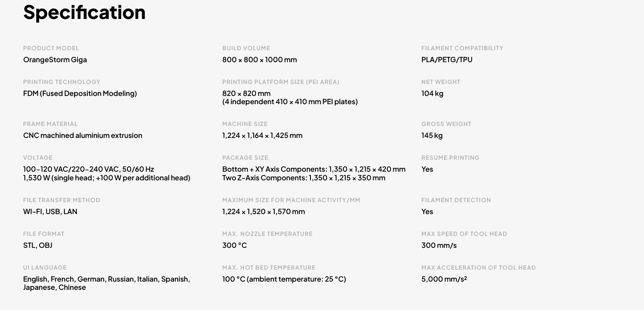Click the Specification heading
The image size is (644, 310).
tap(84, 12)
